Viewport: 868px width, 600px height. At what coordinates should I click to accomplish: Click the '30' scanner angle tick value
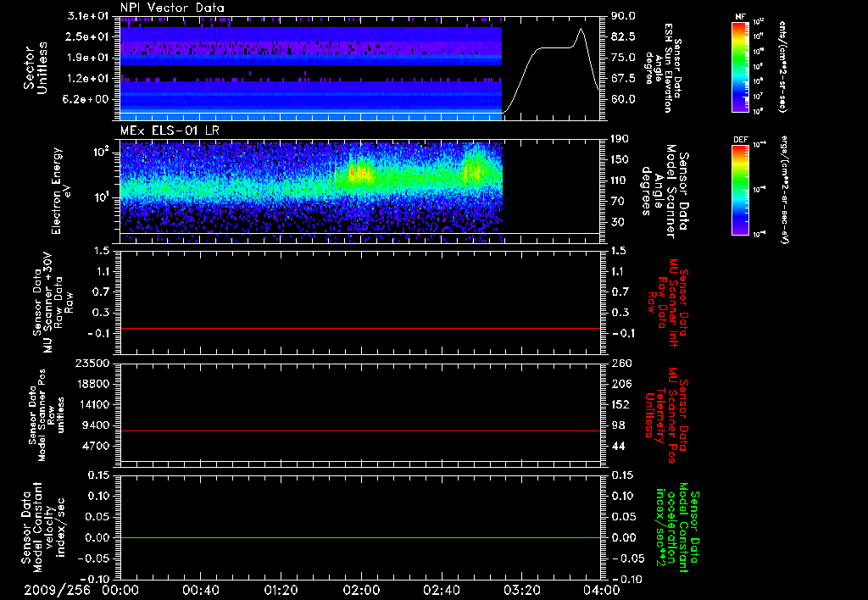click(x=617, y=223)
